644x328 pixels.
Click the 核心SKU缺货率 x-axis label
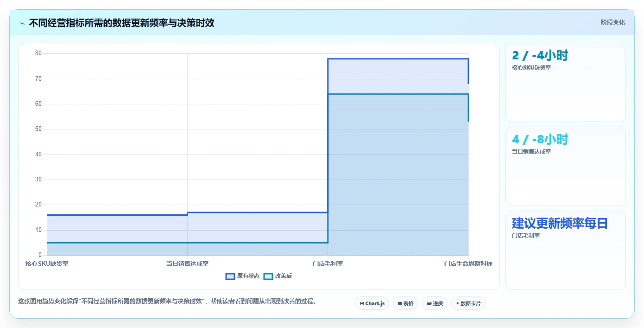(x=47, y=264)
